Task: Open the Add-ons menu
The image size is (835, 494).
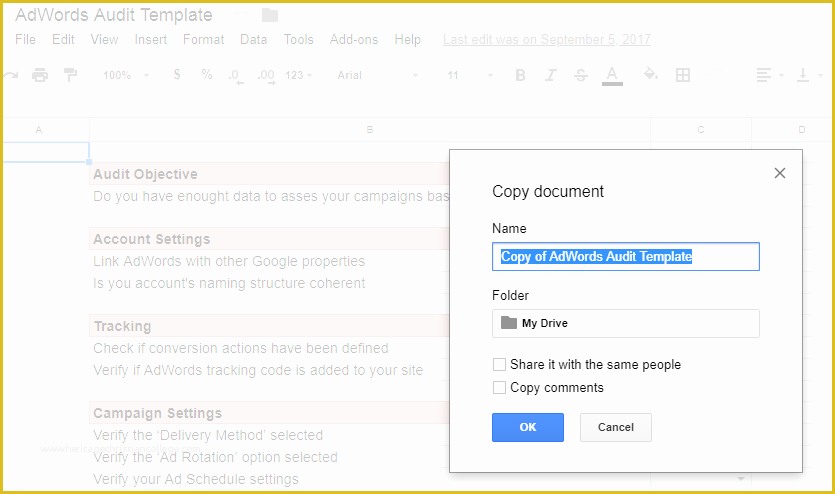Action: tap(354, 39)
